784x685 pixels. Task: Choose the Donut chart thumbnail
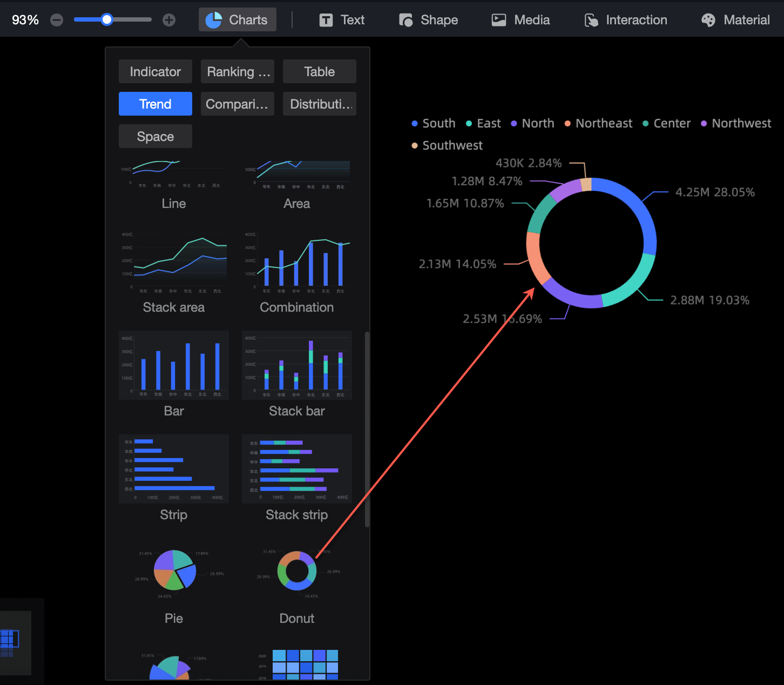pos(297,573)
